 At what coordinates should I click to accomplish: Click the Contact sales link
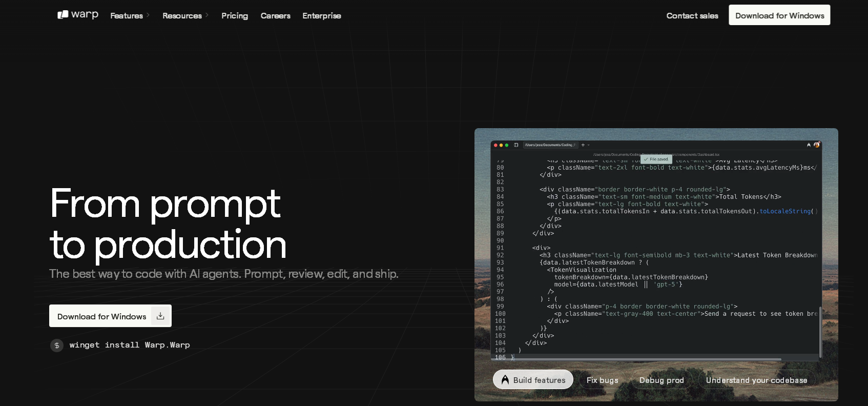pyautogui.click(x=692, y=15)
